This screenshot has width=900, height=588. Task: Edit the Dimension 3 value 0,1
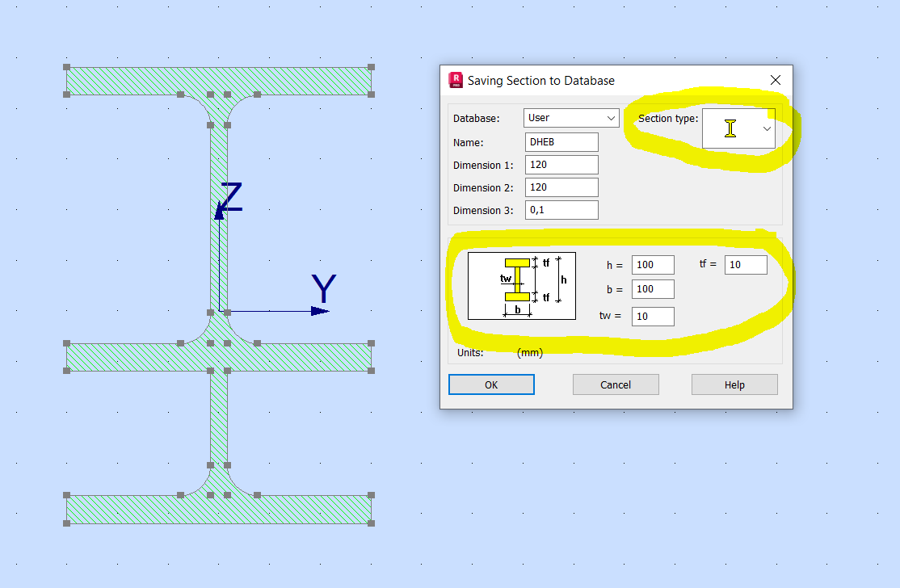point(561,209)
